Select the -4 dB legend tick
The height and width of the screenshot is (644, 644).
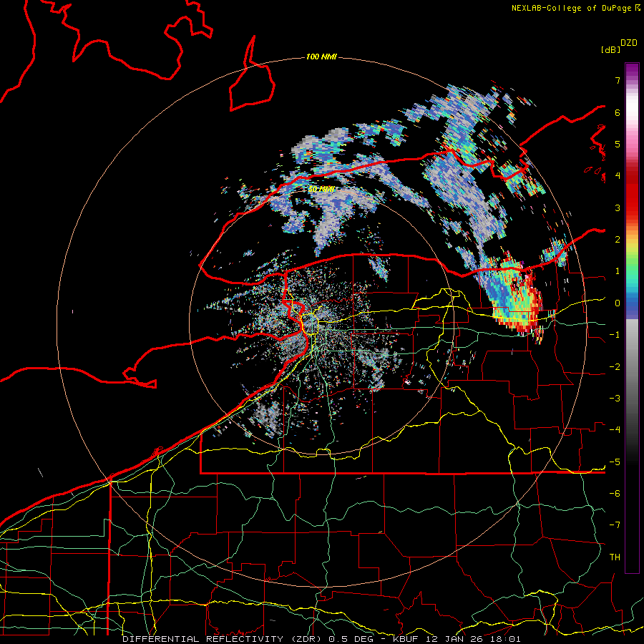point(615,430)
